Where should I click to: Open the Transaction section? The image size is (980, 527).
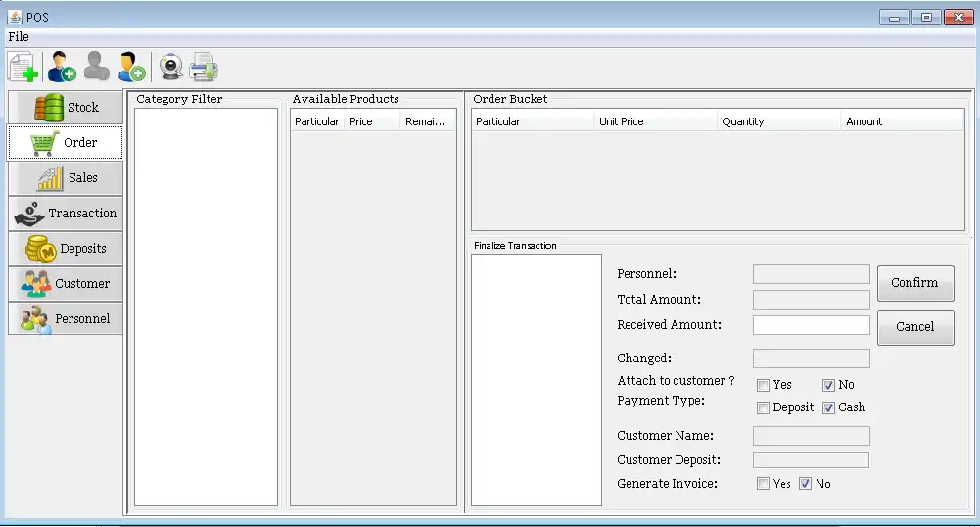click(66, 214)
